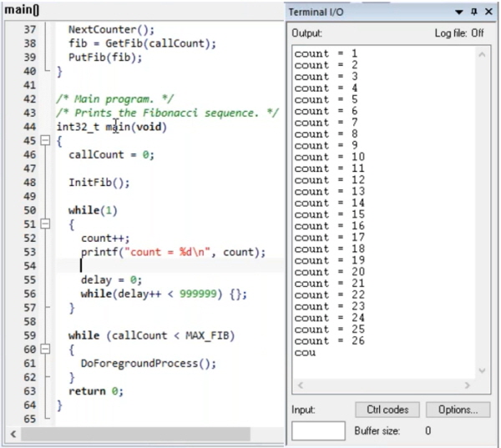The height and width of the screenshot is (448, 501).
Task: Click line number 37 in gutter
Action: (30, 30)
